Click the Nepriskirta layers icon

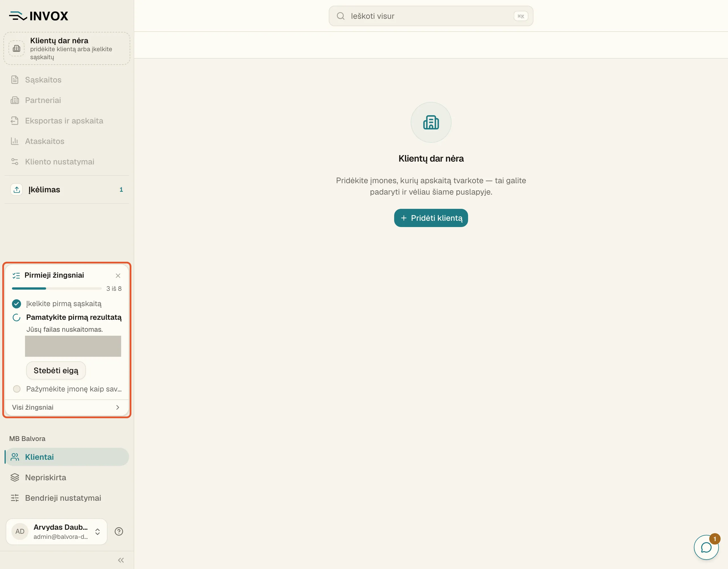[x=15, y=477]
